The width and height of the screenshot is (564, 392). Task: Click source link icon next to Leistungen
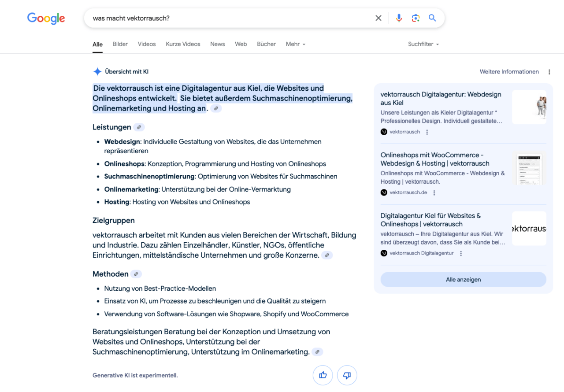(x=139, y=127)
